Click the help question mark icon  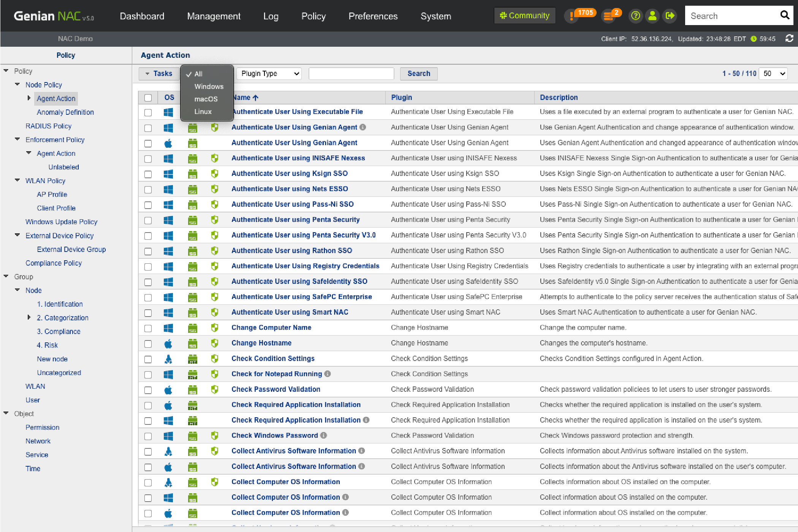[x=635, y=16]
